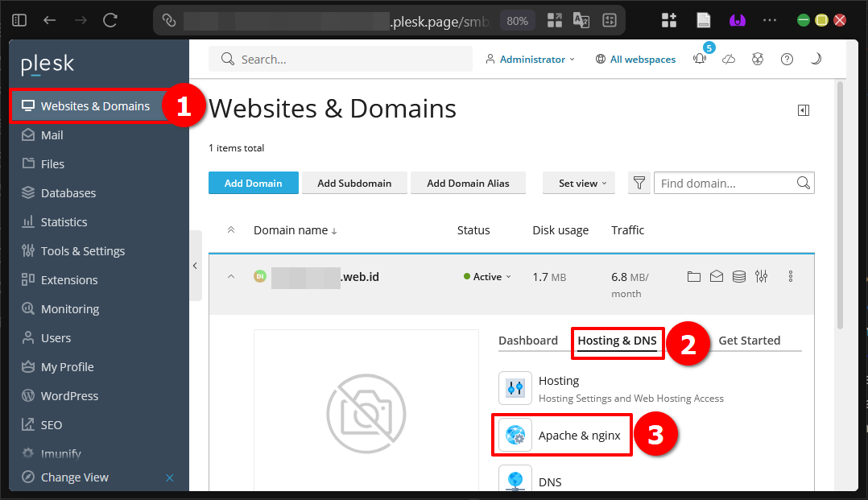Focus the top Search field
This screenshot has height=500, width=868.
(341, 60)
